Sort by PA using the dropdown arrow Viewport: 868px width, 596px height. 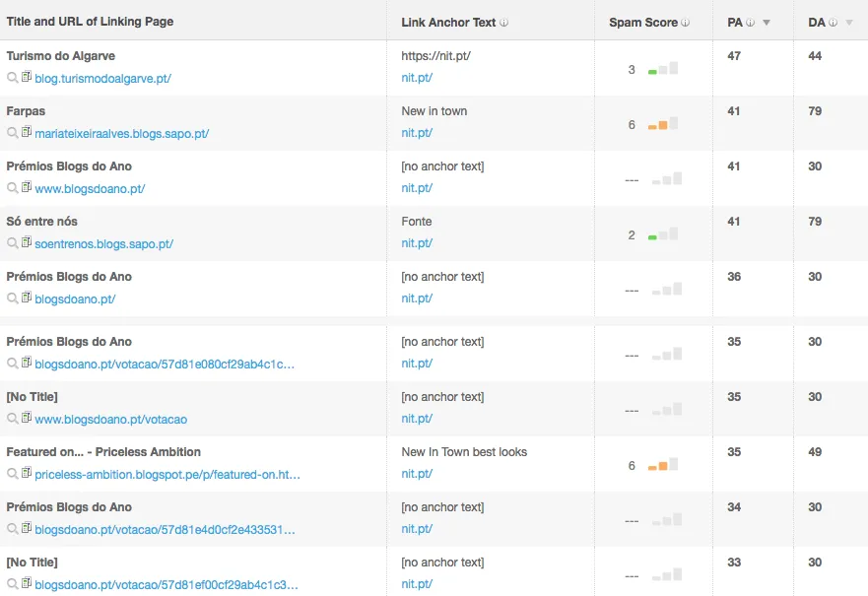pyautogui.click(x=767, y=23)
